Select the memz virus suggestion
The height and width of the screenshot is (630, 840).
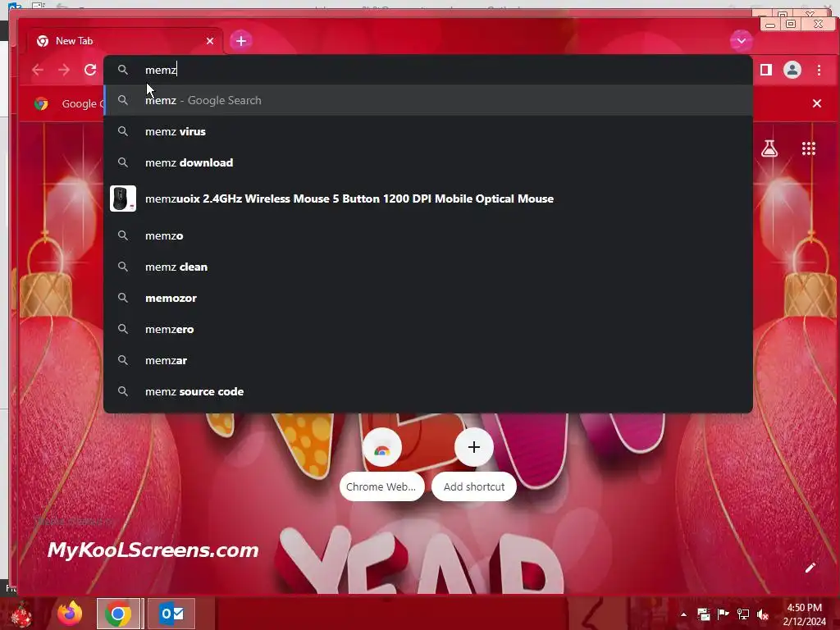[x=428, y=131]
